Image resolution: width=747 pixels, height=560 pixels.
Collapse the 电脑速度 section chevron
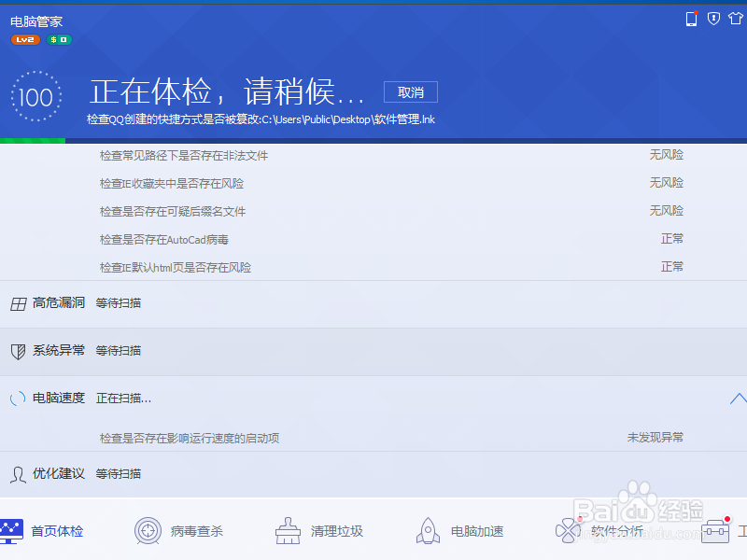pyautogui.click(x=737, y=397)
